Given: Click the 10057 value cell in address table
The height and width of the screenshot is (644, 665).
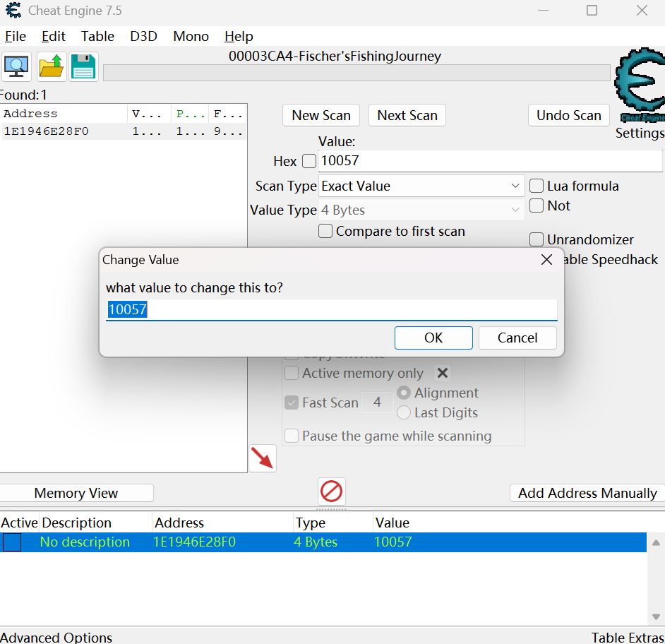Looking at the screenshot, I should tap(393, 542).
